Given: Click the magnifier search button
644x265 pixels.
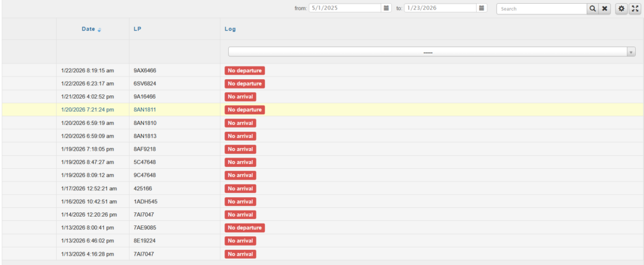Looking at the screenshot, I should point(592,9).
